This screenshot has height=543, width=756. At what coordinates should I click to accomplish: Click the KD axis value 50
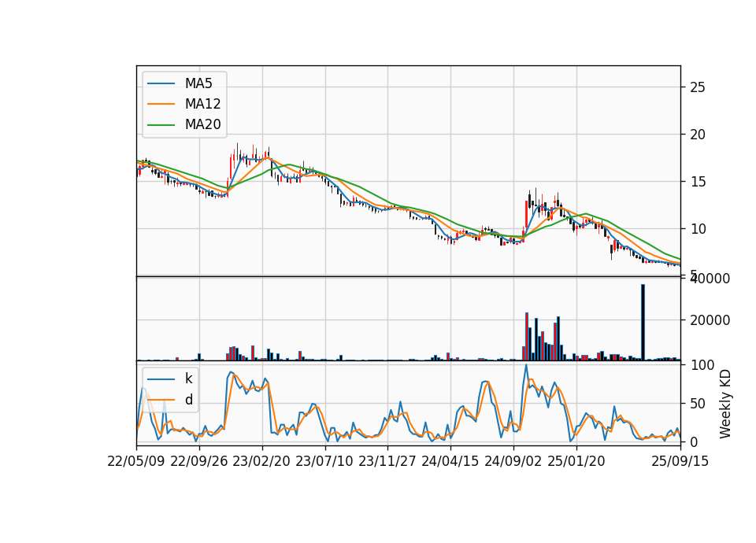pos(698,404)
